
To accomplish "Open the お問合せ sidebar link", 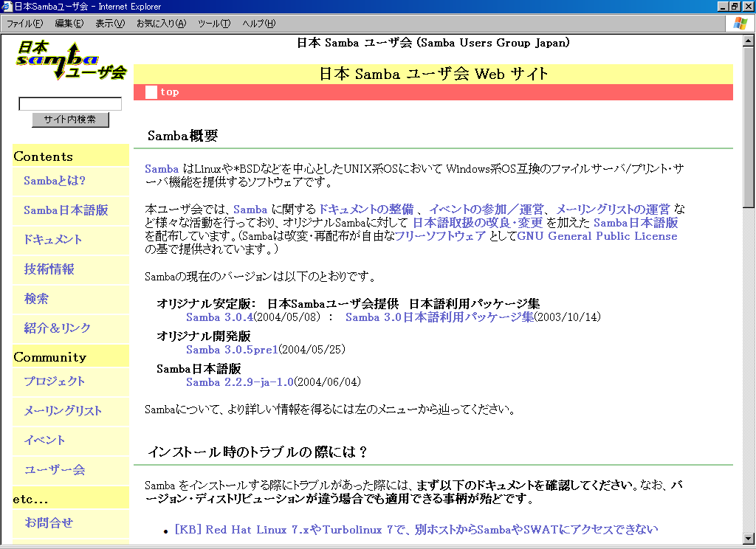I will tap(48, 522).
